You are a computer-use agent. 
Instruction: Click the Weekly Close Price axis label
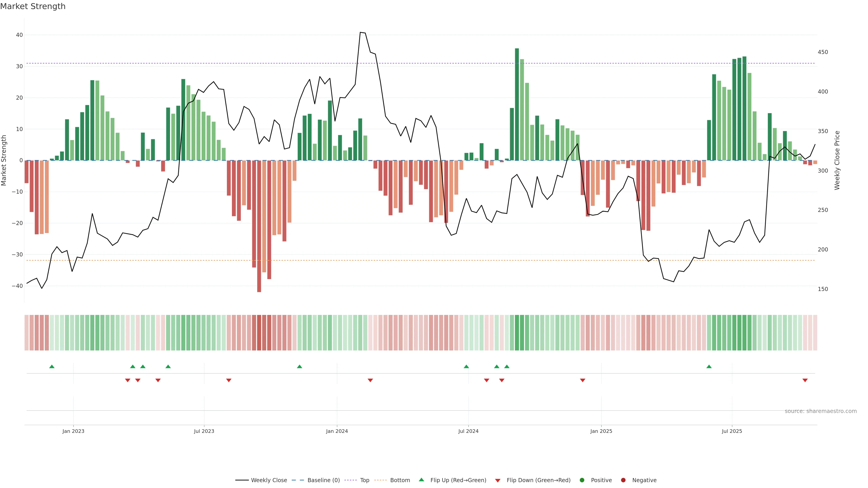point(837,160)
